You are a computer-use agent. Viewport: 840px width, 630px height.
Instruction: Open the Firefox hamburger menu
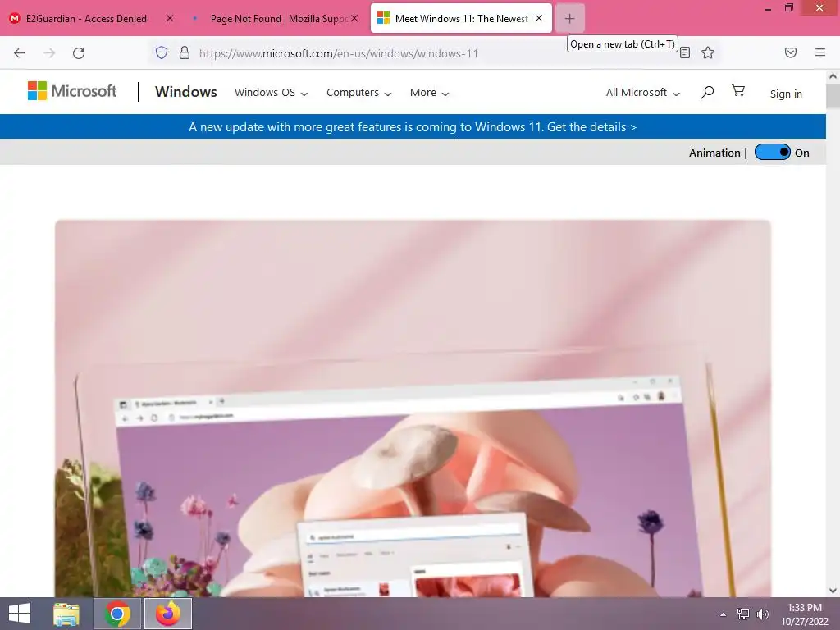(820, 52)
